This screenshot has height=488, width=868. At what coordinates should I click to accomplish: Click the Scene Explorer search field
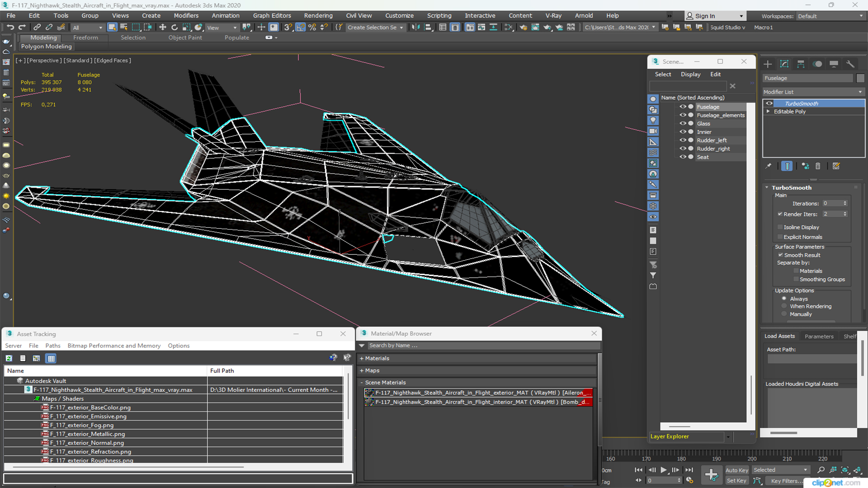(688, 86)
